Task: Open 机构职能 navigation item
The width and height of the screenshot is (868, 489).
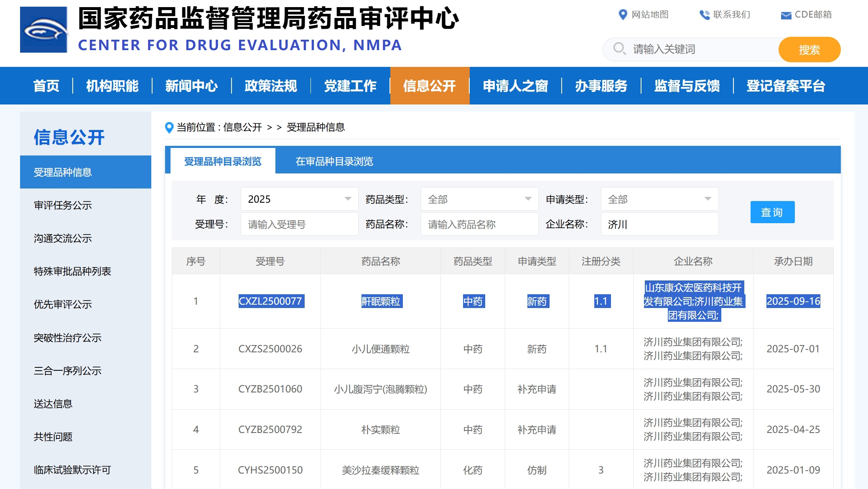Action: click(x=112, y=86)
